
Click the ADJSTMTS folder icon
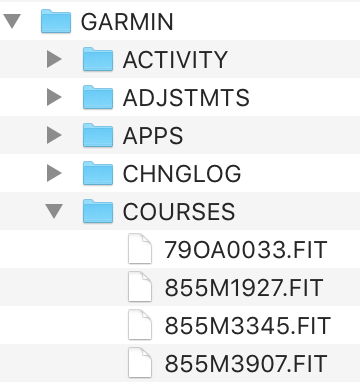tap(98, 97)
